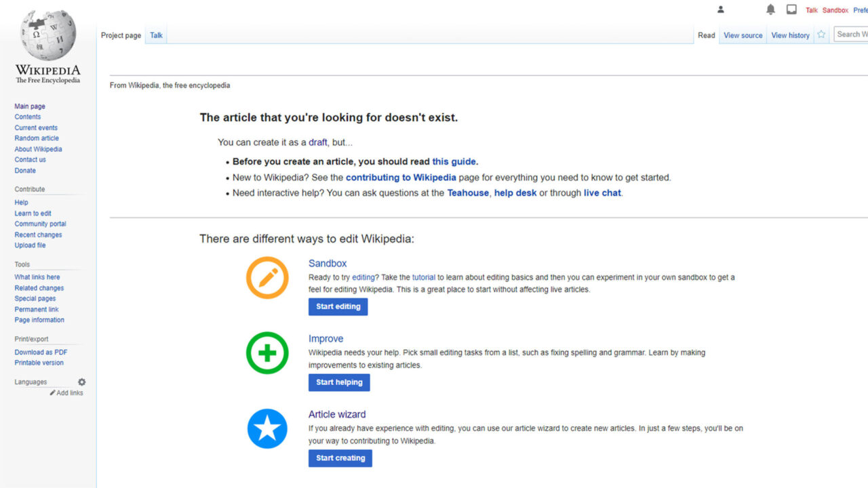Open the user profile person icon

pos(720,9)
